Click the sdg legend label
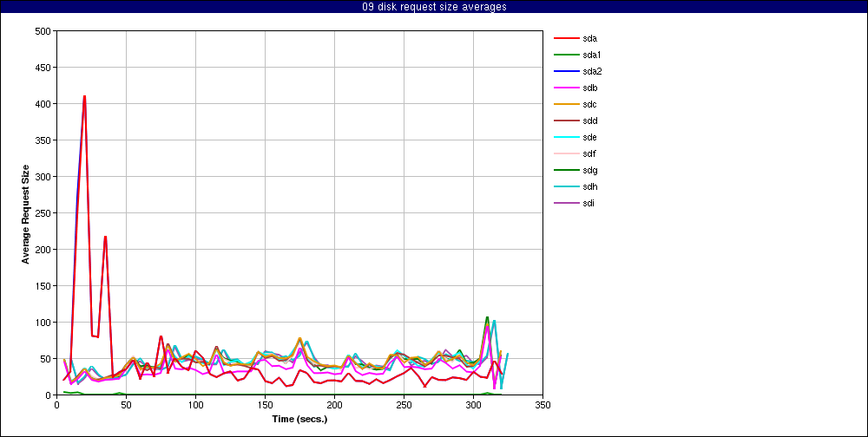This screenshot has width=868, height=437. pos(589,170)
